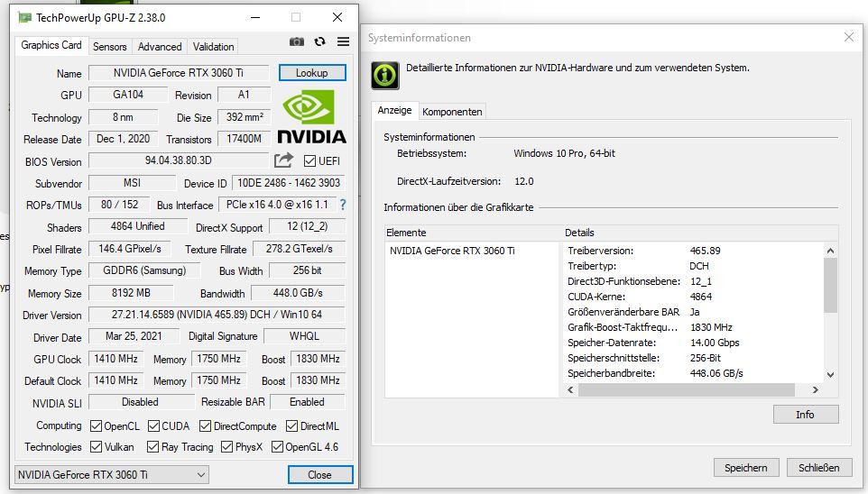Click the BIOS Version field 94.04.38.80.3D
868x494 pixels.
[179, 160]
